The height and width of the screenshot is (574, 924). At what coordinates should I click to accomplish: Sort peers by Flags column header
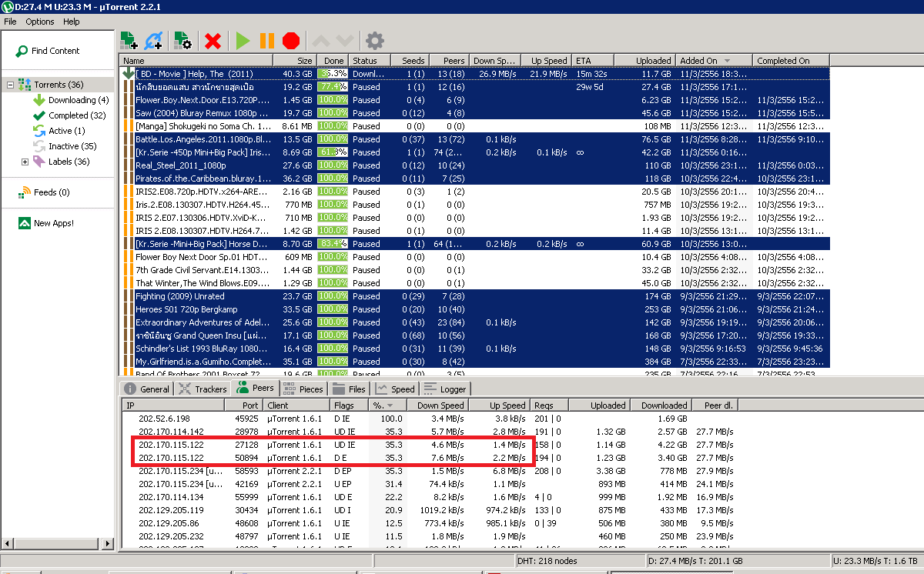coord(350,405)
